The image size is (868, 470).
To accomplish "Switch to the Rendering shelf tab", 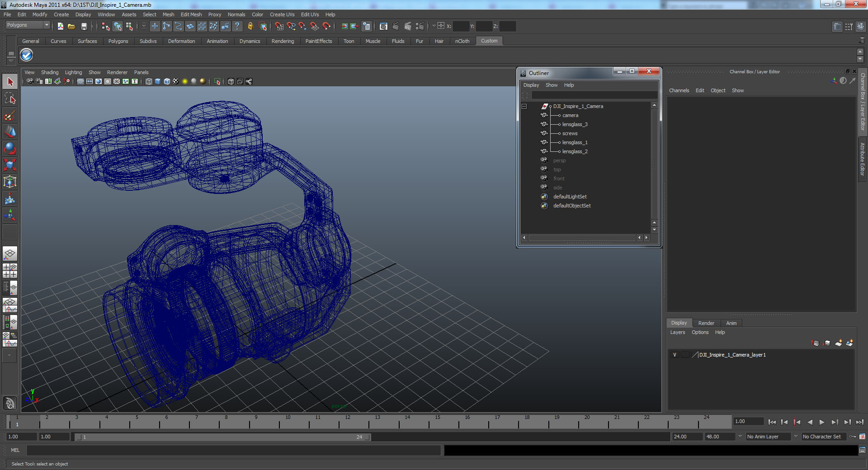I will [283, 41].
